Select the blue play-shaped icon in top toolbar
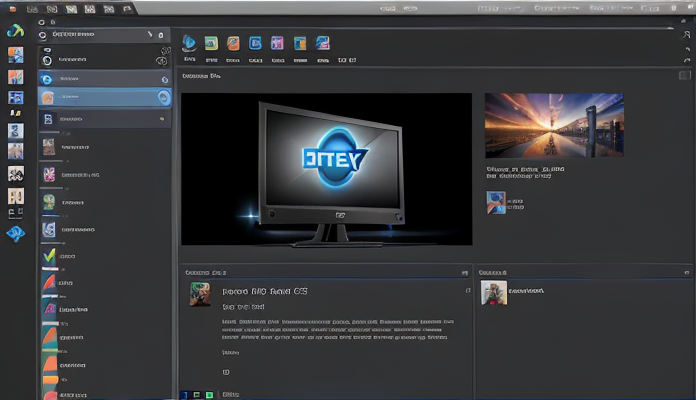The image size is (696, 400). 189,43
